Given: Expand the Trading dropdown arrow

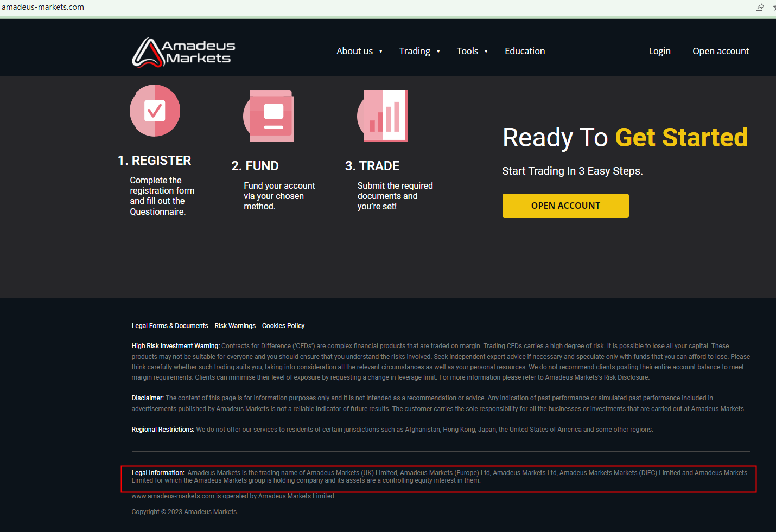Looking at the screenshot, I should click(x=438, y=52).
